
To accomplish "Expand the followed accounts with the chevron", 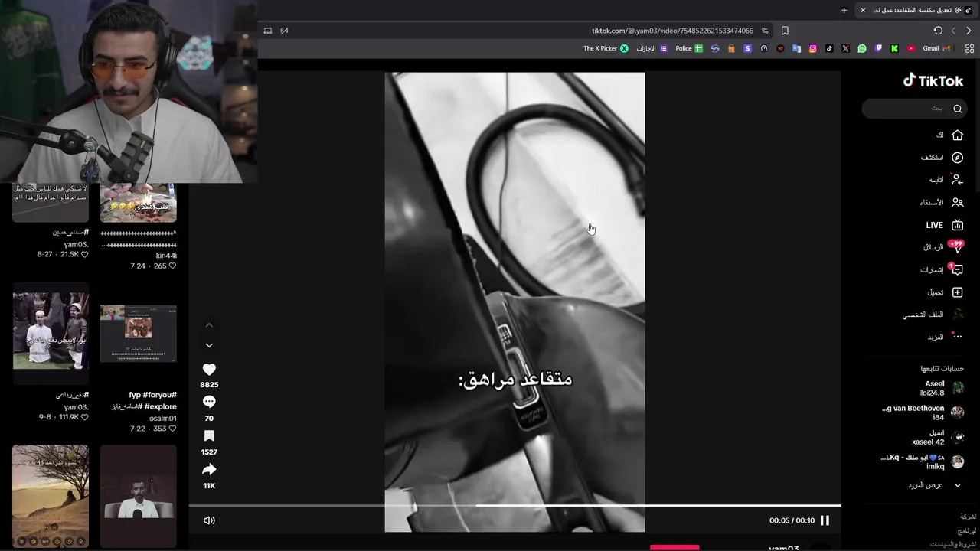I will coord(957,485).
